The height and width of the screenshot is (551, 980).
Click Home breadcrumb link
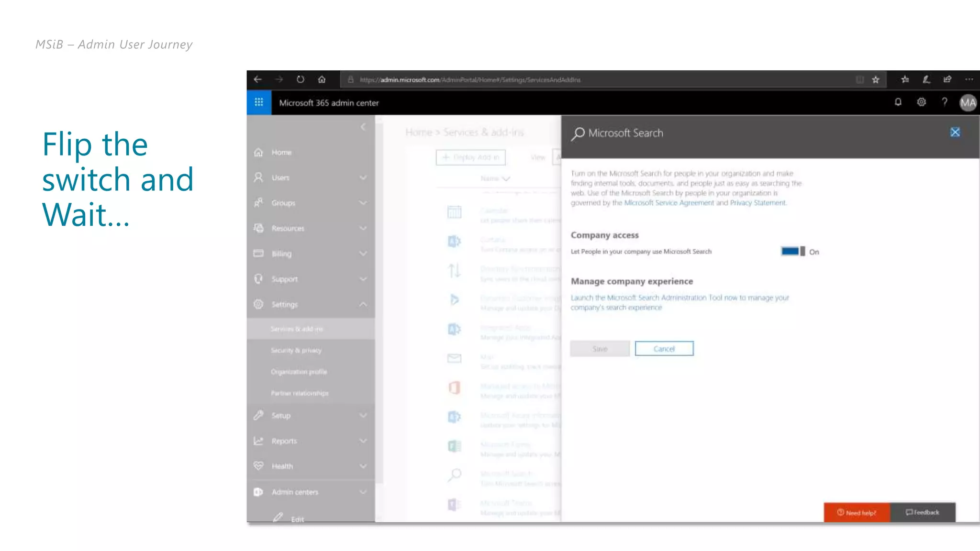point(419,132)
